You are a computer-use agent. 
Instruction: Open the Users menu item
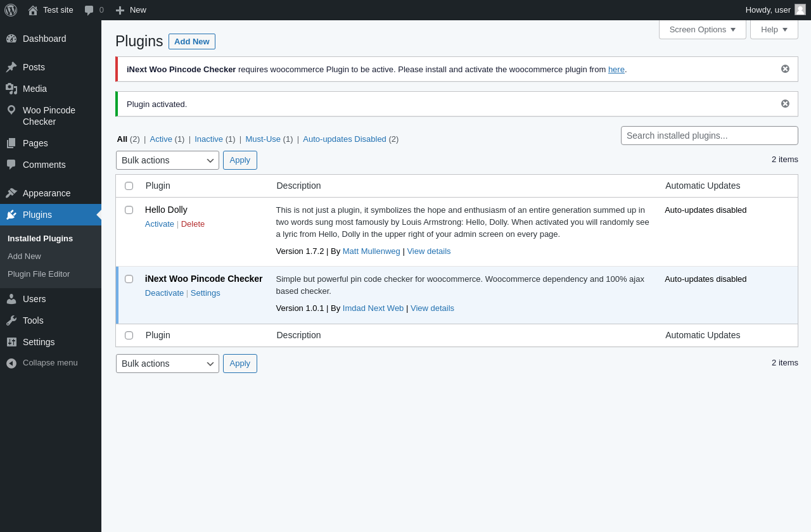pos(34,299)
